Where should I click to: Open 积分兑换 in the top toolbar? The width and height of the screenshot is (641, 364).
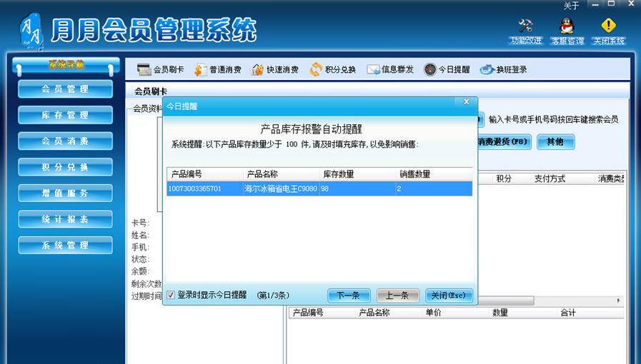(332, 70)
